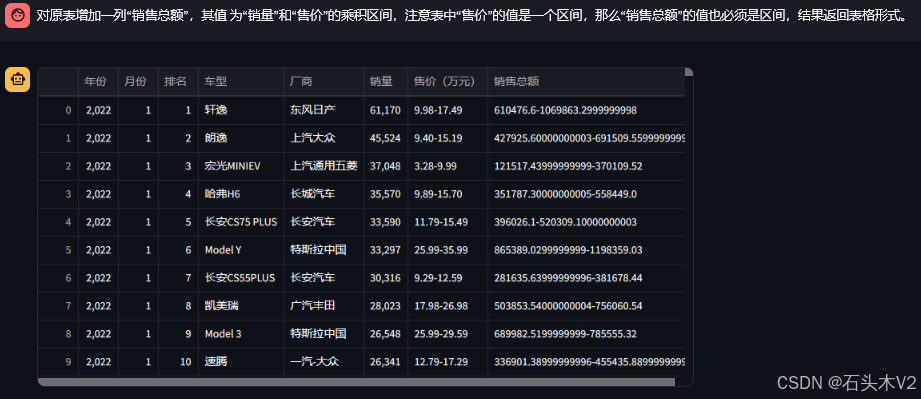This screenshot has width=921, height=399.
Task: Click the assistant robot avatar icon
Action: pos(18,80)
